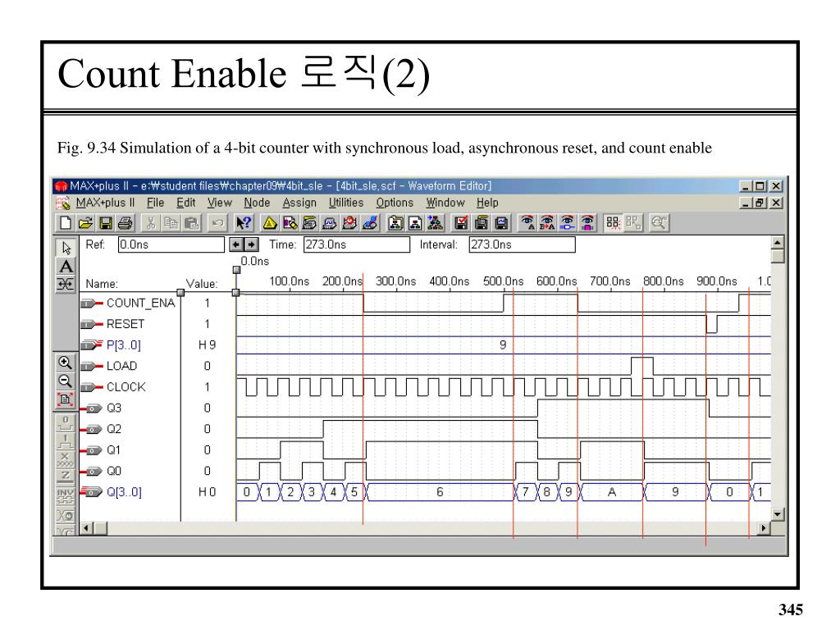840x630 pixels.
Task: Click the top of hierarchy tree icon
Action: click(x=435, y=223)
